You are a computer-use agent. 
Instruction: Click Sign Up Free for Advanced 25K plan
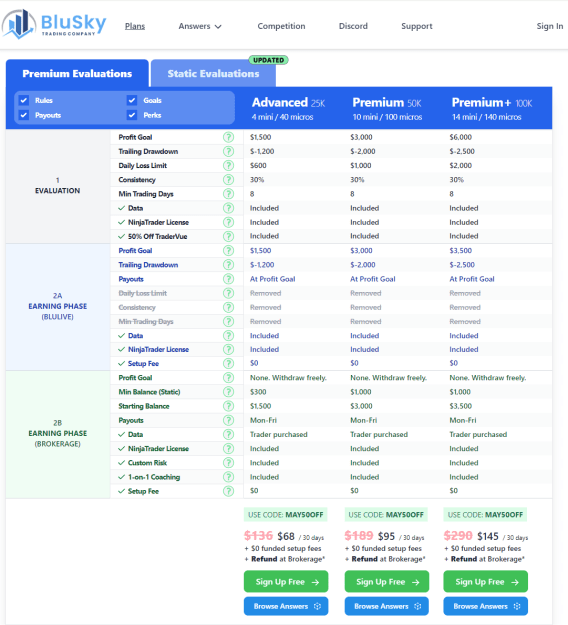click(x=286, y=582)
